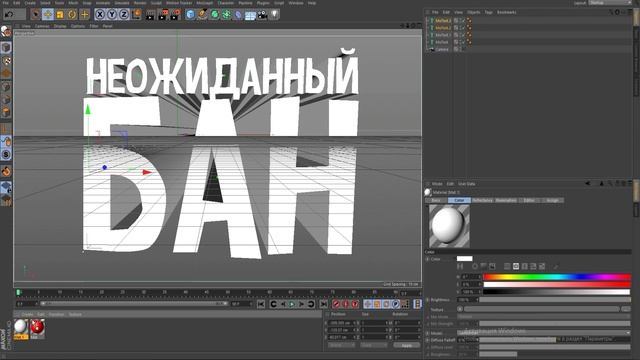Toggle X axis lock
Image resolution: width=640 pixels, height=360 pixels.
pyautogui.click(x=100, y=15)
